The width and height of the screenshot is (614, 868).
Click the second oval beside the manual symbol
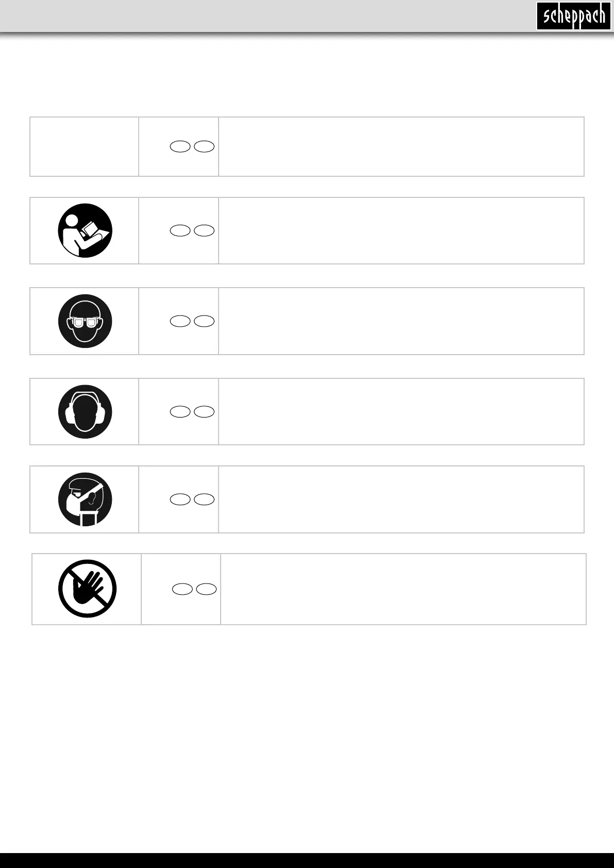[x=204, y=231]
